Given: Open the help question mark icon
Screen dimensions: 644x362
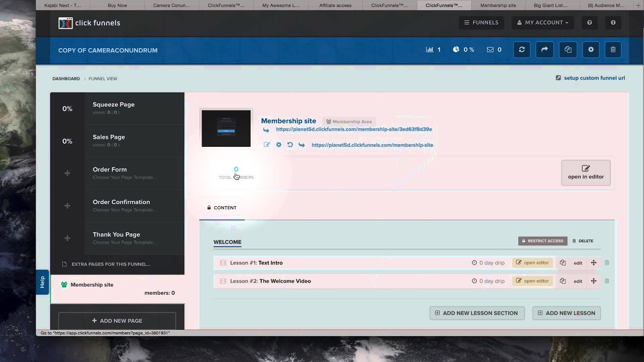Looking at the screenshot, I should pyautogui.click(x=589, y=23).
